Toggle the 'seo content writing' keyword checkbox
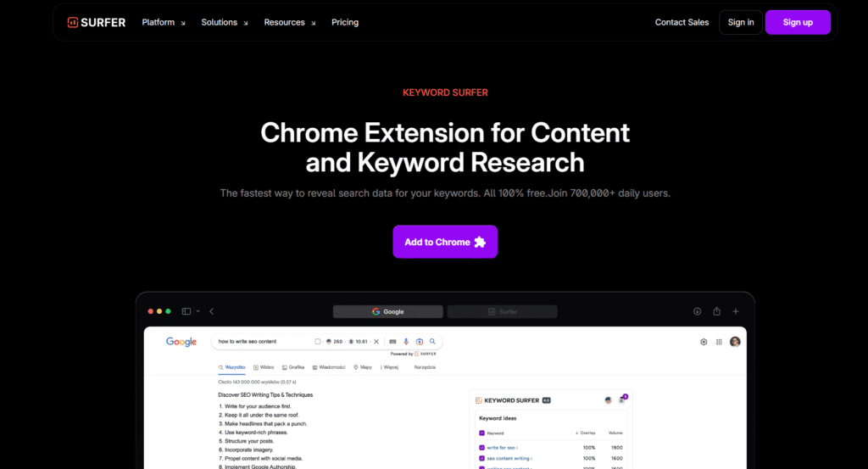Screen dimensions: 868x469 pos(481,459)
